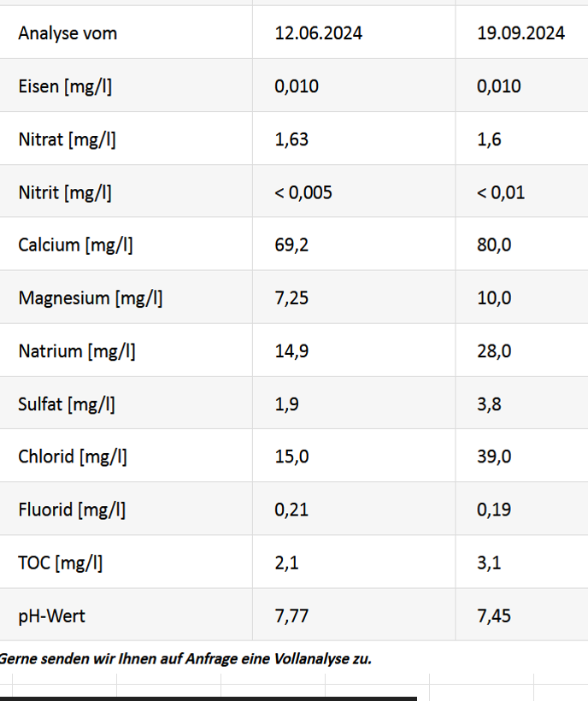Select the "Calcium [mg/l]" row label

pyautogui.click(x=75, y=245)
